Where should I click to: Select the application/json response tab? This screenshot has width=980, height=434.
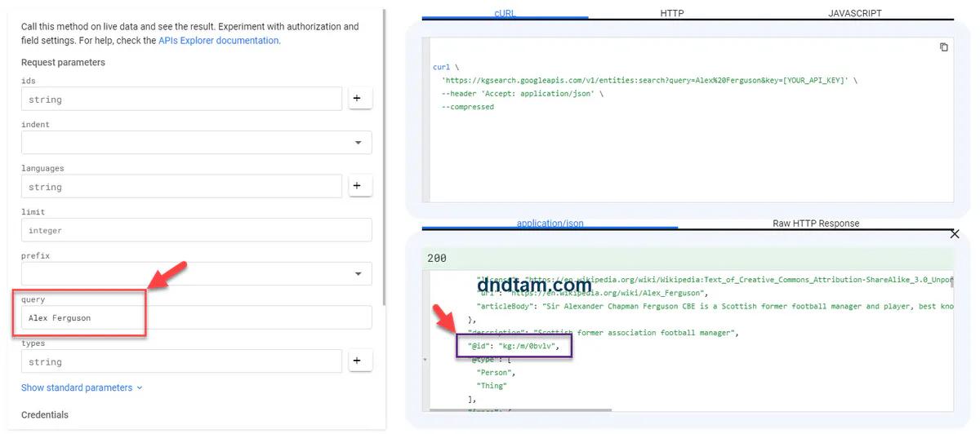550,224
